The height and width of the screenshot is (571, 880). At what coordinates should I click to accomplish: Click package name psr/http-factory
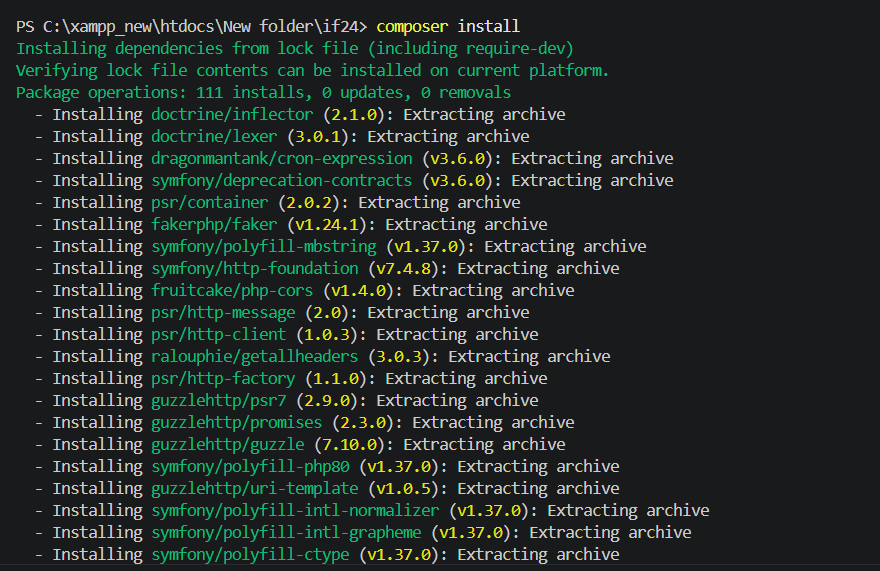(223, 378)
